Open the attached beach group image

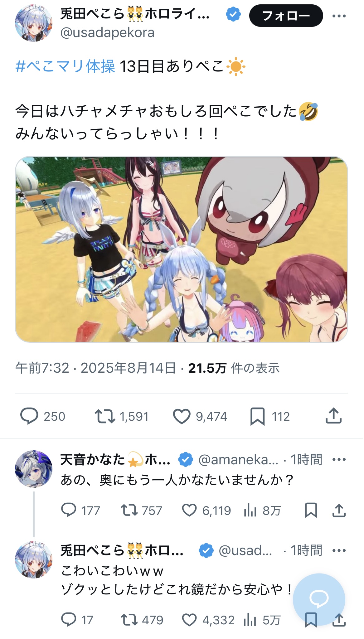tap(182, 249)
